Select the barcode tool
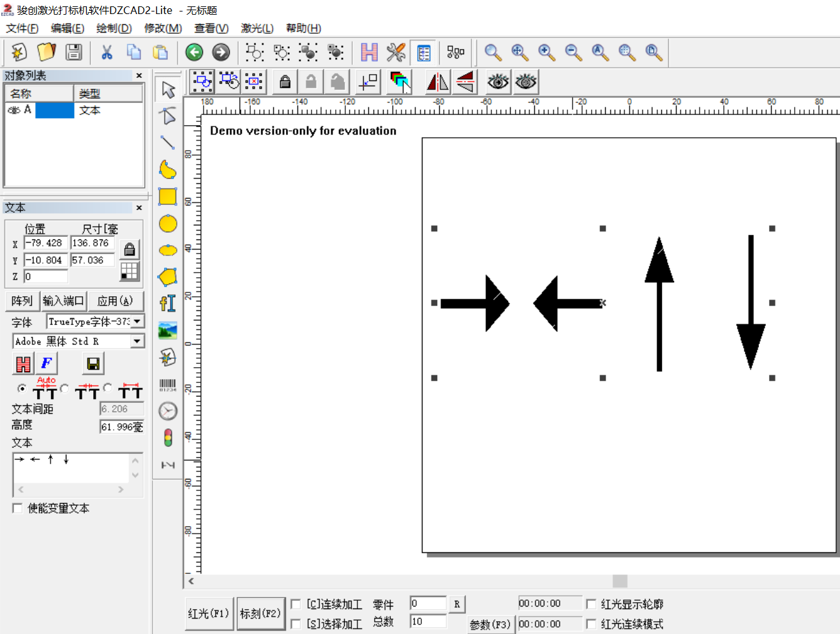Screen dimensions: 840x634 [168, 384]
